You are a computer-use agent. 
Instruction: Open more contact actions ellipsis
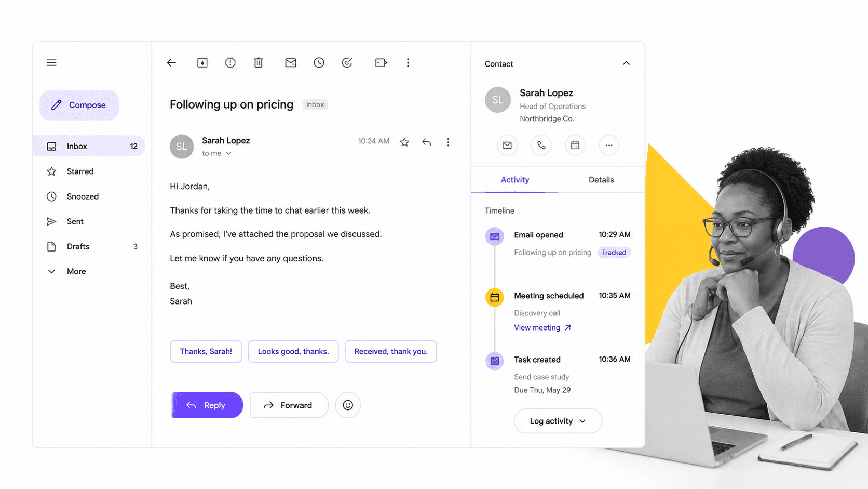pos(609,146)
